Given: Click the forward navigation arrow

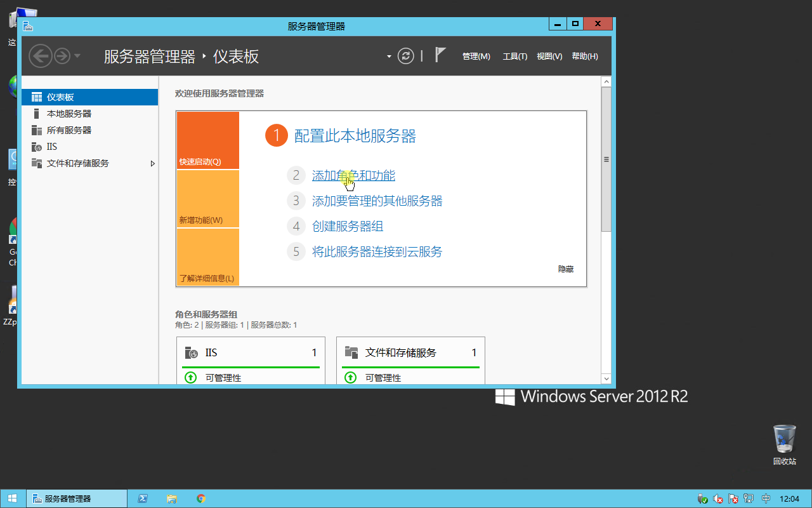Looking at the screenshot, I should 62,56.
